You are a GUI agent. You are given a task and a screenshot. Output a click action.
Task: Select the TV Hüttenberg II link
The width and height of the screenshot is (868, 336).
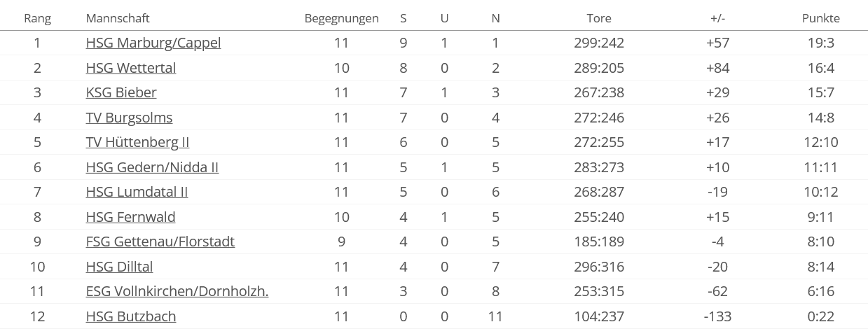coord(137,142)
